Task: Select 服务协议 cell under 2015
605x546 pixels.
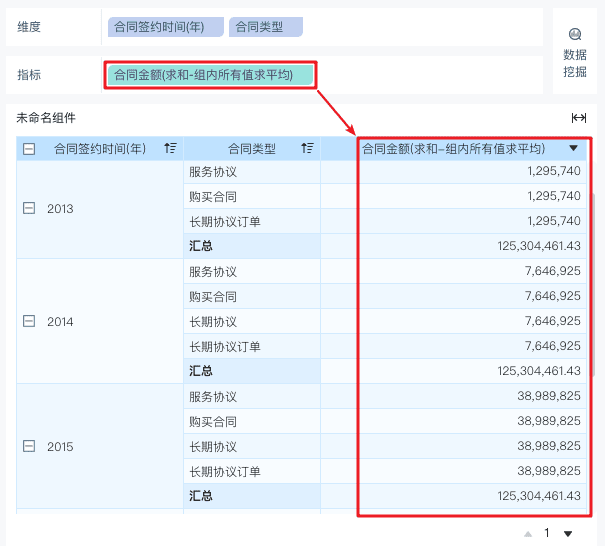Action: 252,397
